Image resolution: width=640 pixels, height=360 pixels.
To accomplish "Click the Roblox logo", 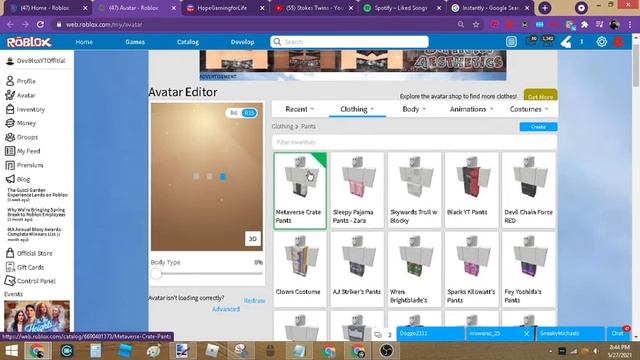I will point(29,42).
